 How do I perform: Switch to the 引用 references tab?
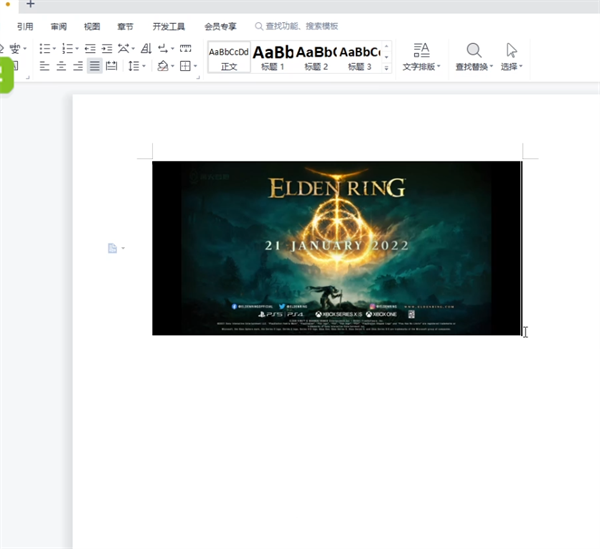[25, 26]
